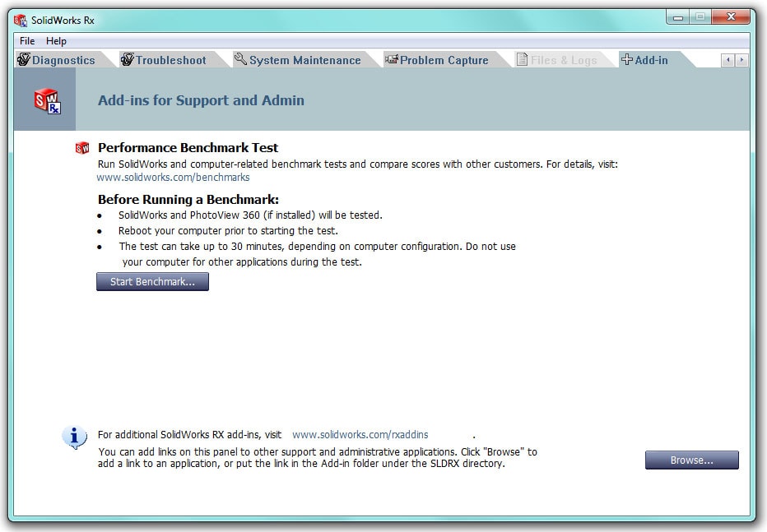Click the SW Rx logo in header

(x=47, y=100)
